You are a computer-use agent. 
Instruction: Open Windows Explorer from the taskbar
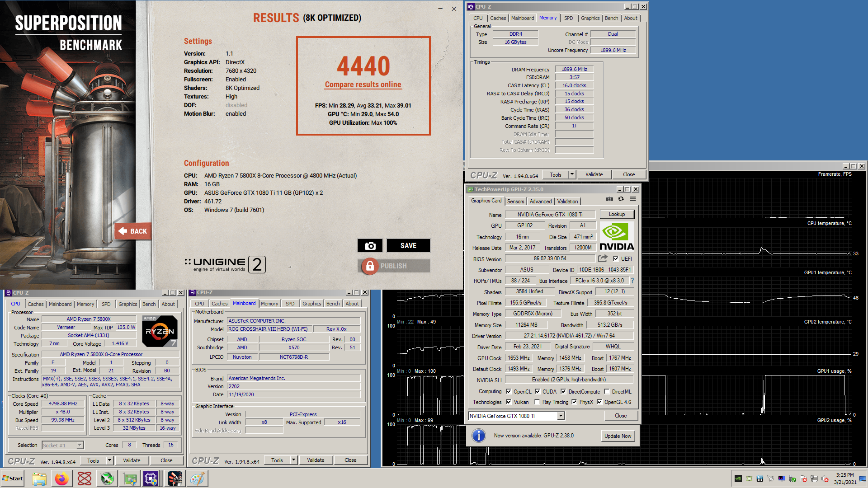coord(39,479)
